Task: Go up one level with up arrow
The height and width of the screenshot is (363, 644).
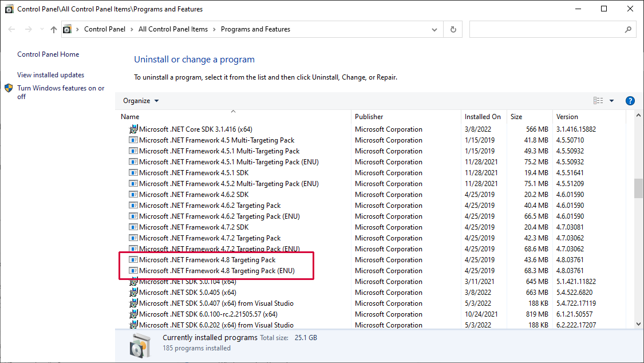Action: pyautogui.click(x=54, y=29)
